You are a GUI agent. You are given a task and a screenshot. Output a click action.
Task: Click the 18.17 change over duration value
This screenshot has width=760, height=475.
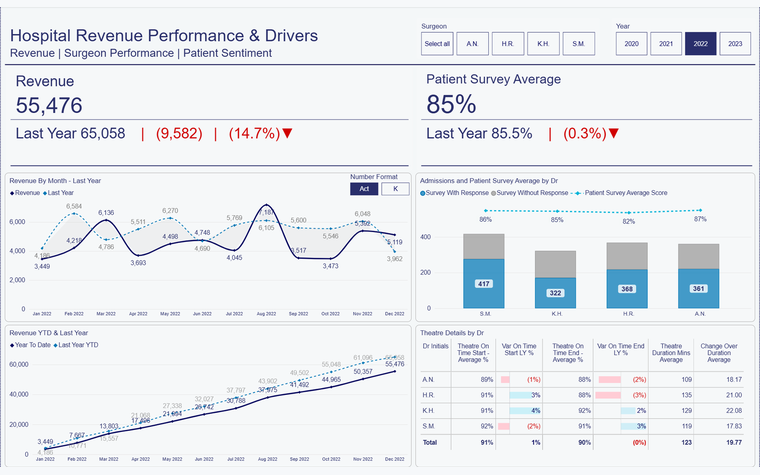click(x=734, y=380)
